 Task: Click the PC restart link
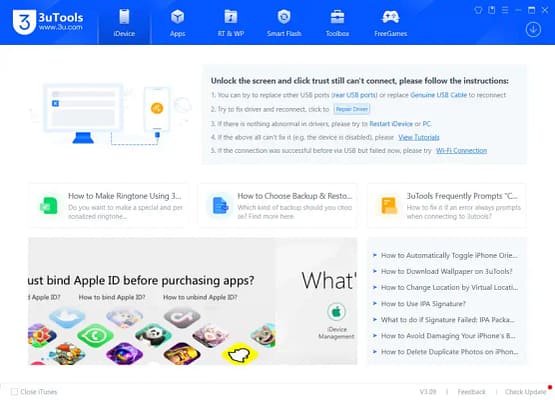[x=427, y=124]
